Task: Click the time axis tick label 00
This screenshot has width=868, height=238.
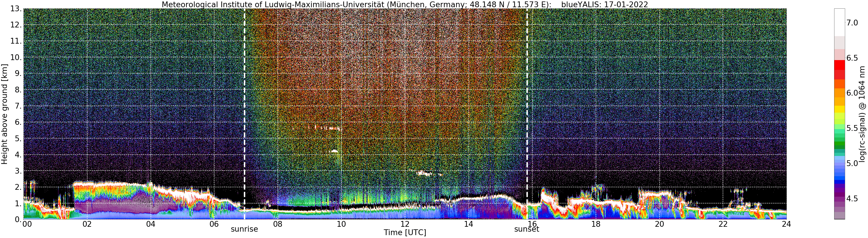Action: pyautogui.click(x=27, y=224)
